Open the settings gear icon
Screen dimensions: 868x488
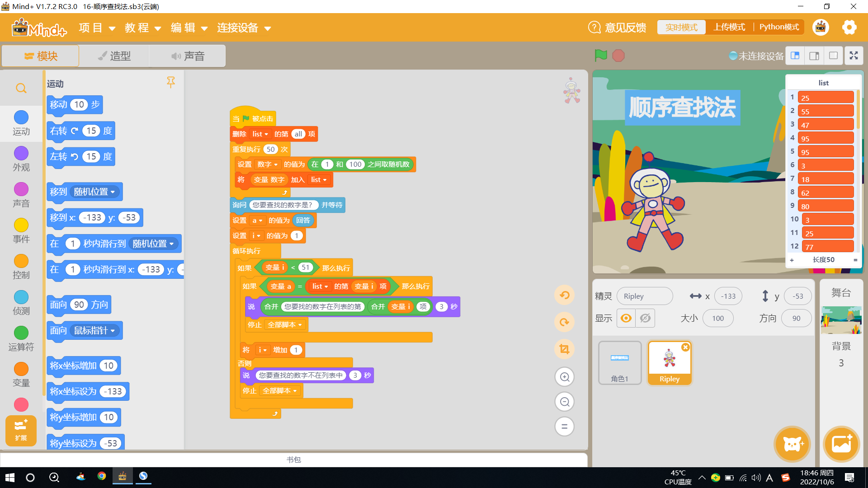[849, 28]
